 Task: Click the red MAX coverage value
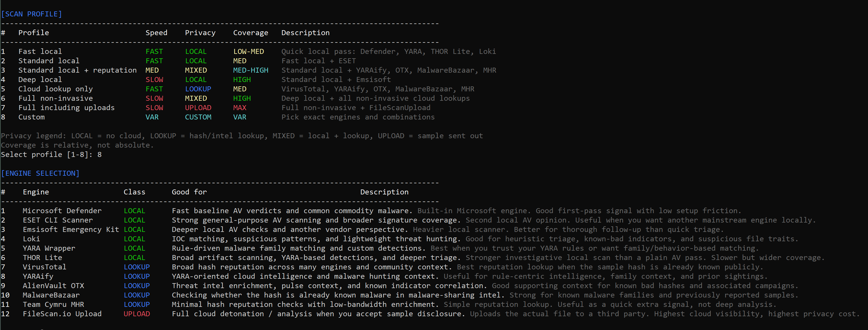pos(239,108)
